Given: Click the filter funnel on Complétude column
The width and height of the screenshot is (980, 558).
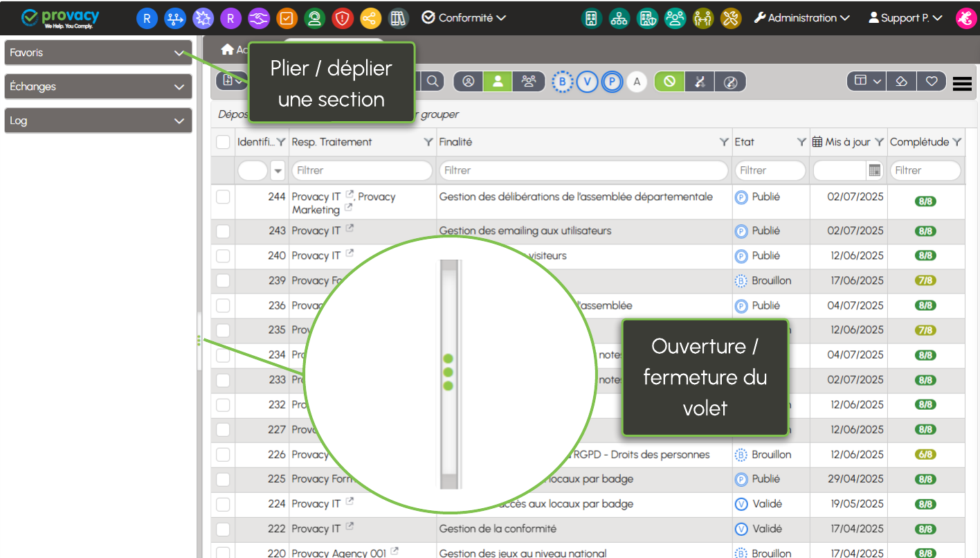Looking at the screenshot, I should pos(956,142).
